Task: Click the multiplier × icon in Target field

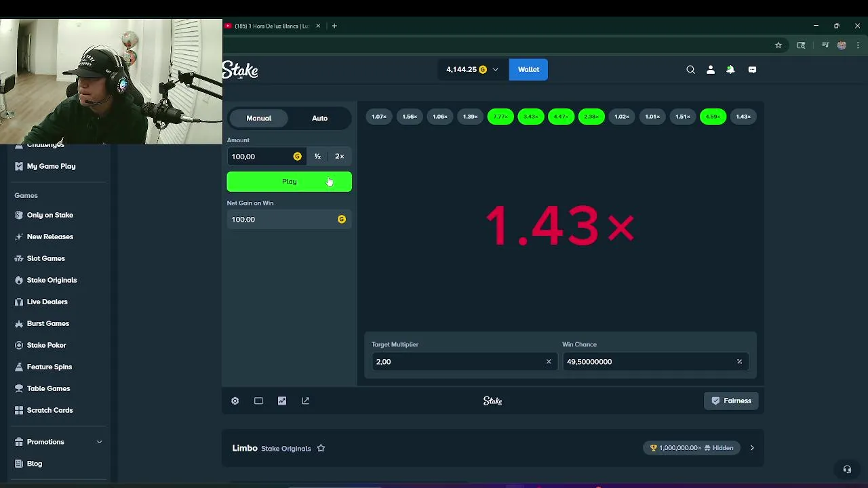Action: (549, 361)
